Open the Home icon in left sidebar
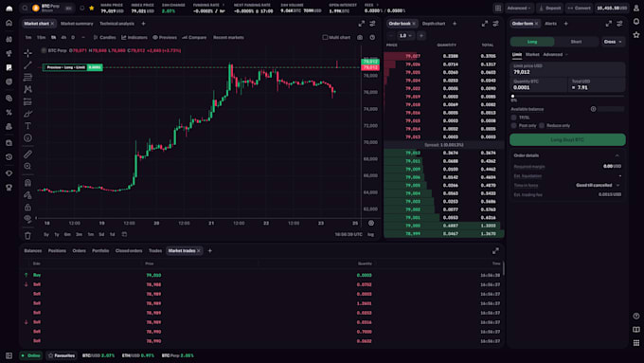Viewport: 644px width, 363px height. coord(9,23)
